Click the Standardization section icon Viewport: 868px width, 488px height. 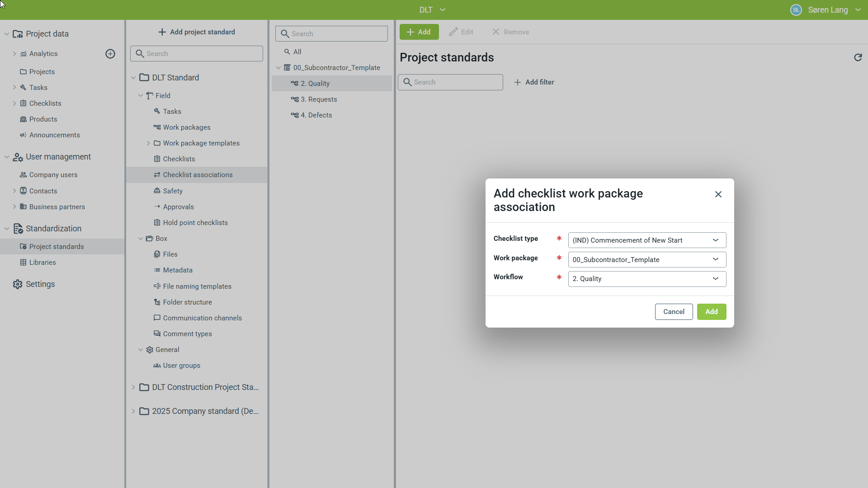(x=18, y=229)
